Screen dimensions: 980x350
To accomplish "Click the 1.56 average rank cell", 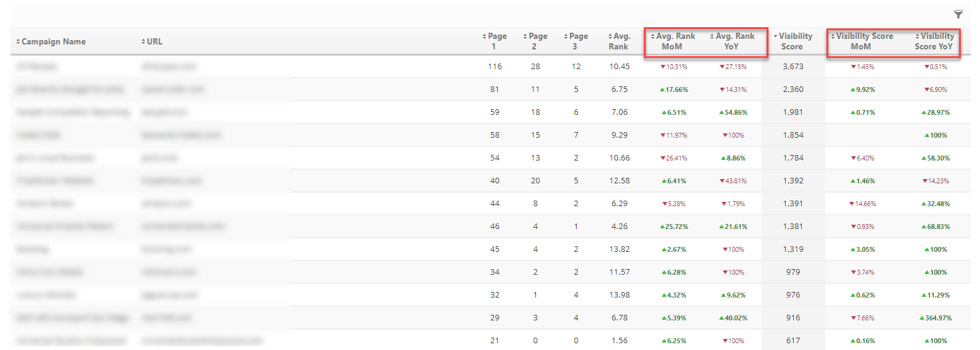I will [619, 341].
